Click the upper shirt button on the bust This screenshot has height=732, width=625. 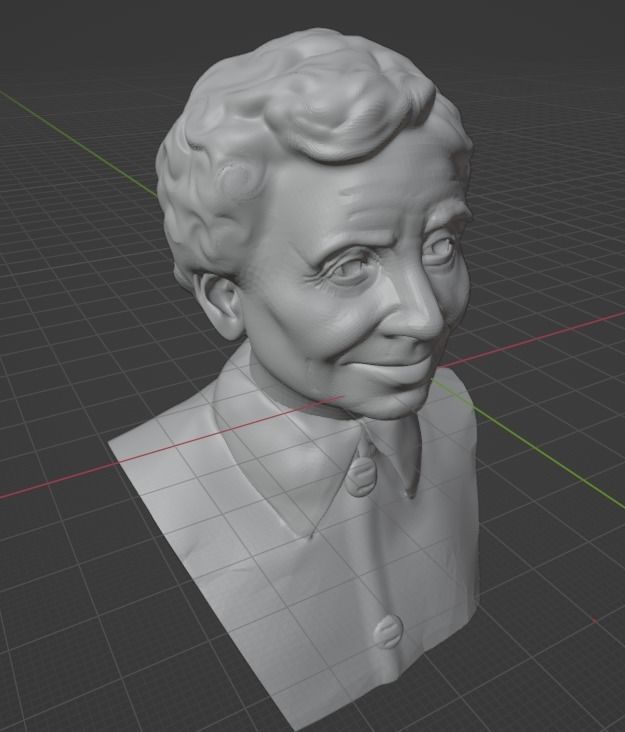click(360, 477)
